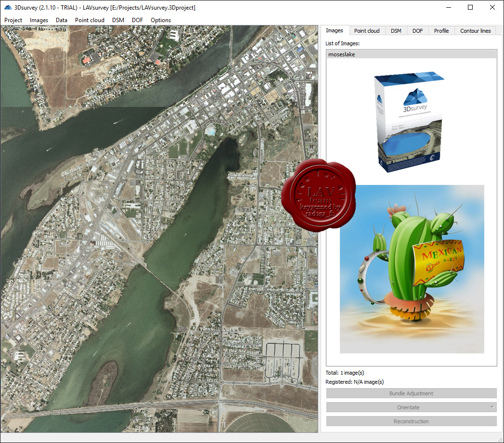
Task: Maximize the 3Dsurvey window
Action: [x=470, y=7]
